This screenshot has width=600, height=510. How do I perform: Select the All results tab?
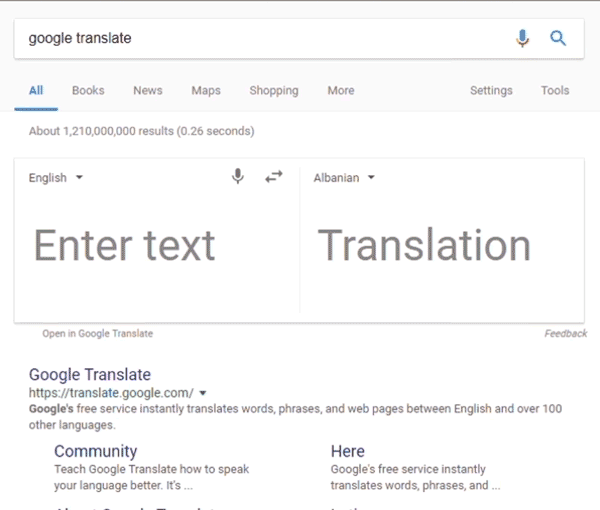click(x=36, y=91)
